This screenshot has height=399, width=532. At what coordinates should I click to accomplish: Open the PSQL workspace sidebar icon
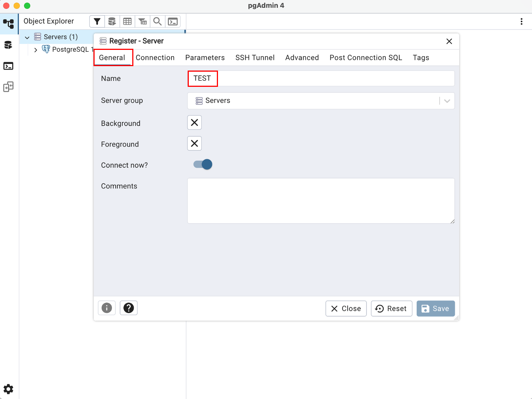point(8,66)
